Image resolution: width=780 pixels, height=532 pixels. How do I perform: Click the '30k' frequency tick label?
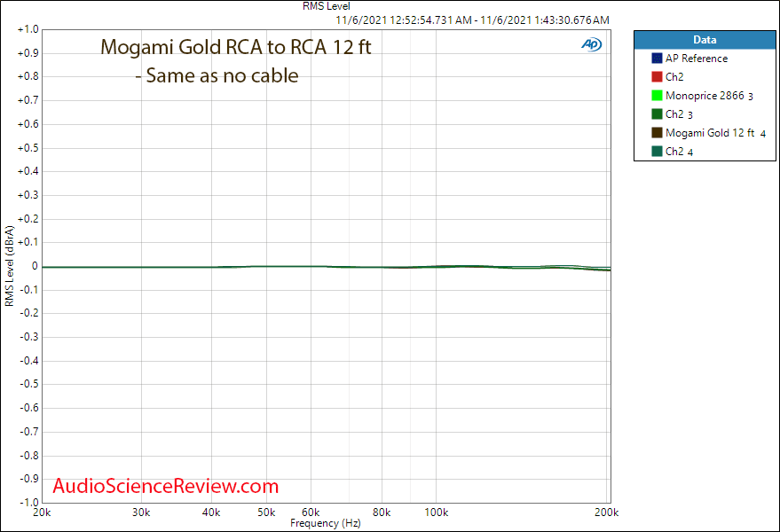pos(141,512)
